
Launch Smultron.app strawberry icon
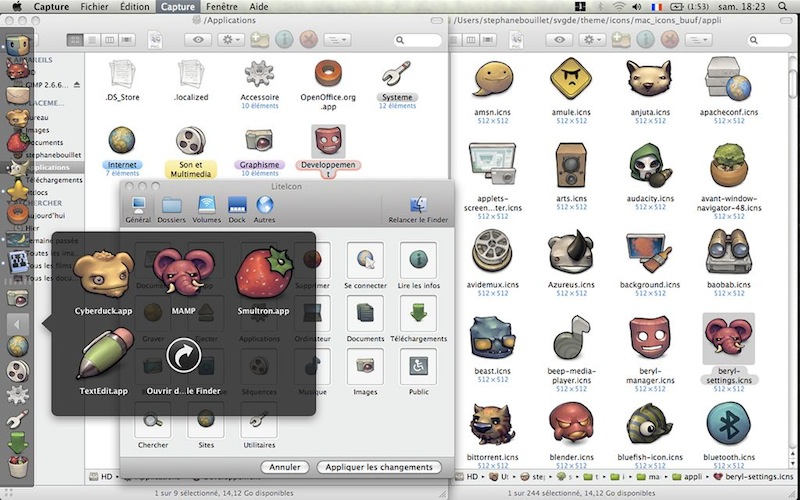265,274
